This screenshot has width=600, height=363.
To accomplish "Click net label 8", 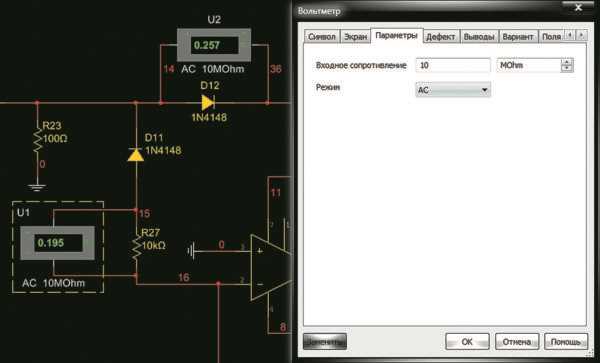I will [283, 327].
